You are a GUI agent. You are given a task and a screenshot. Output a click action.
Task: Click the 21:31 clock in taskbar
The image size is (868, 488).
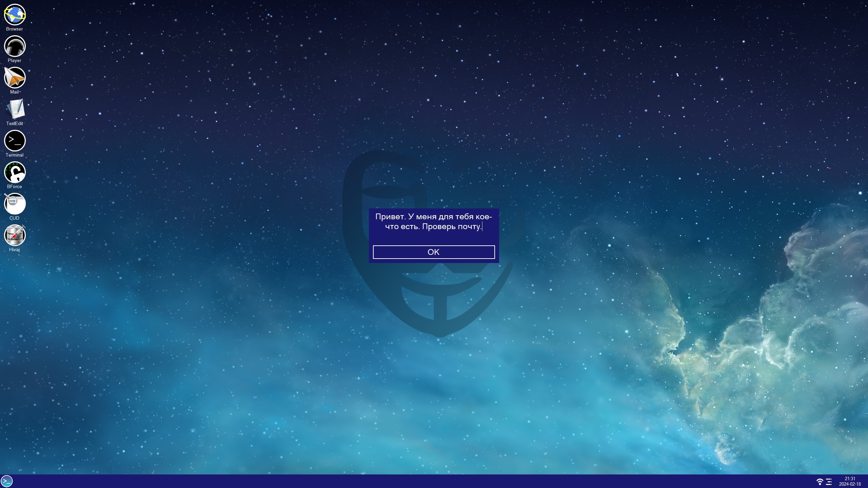(850, 479)
